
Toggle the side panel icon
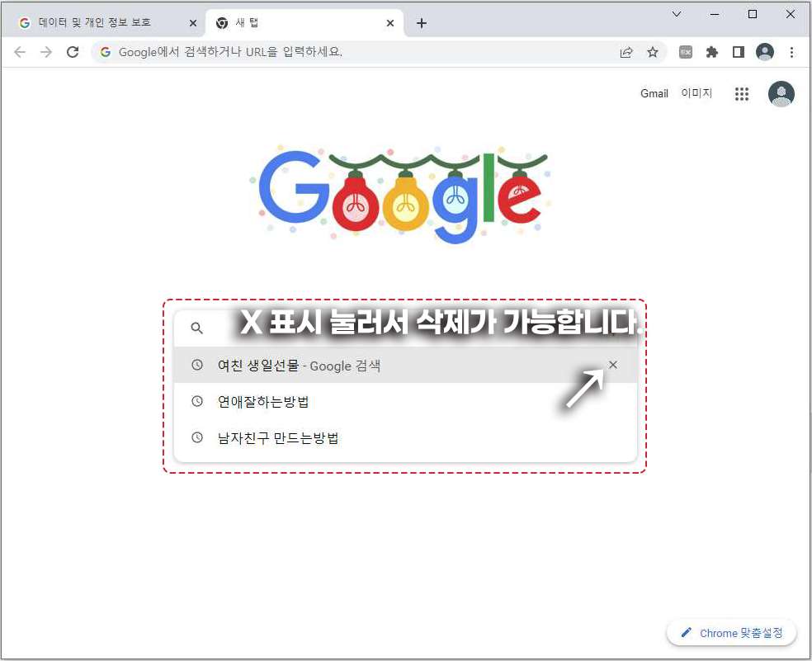coord(739,52)
